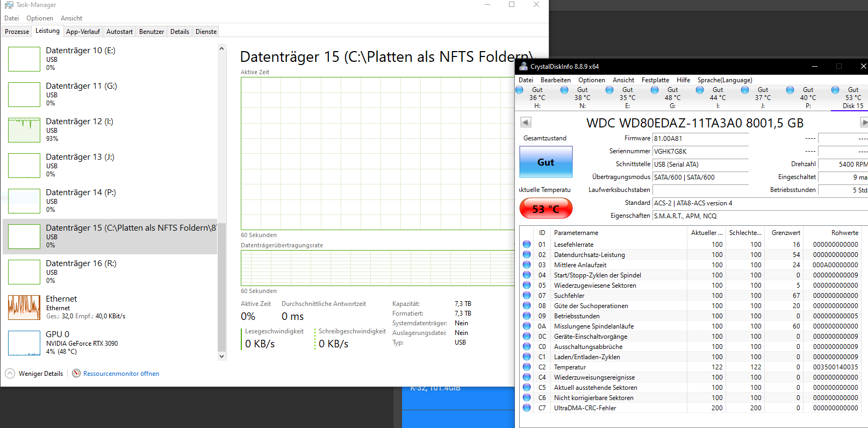Select the blue status orb for Disk 15
The image size is (868, 428).
coord(835,90)
